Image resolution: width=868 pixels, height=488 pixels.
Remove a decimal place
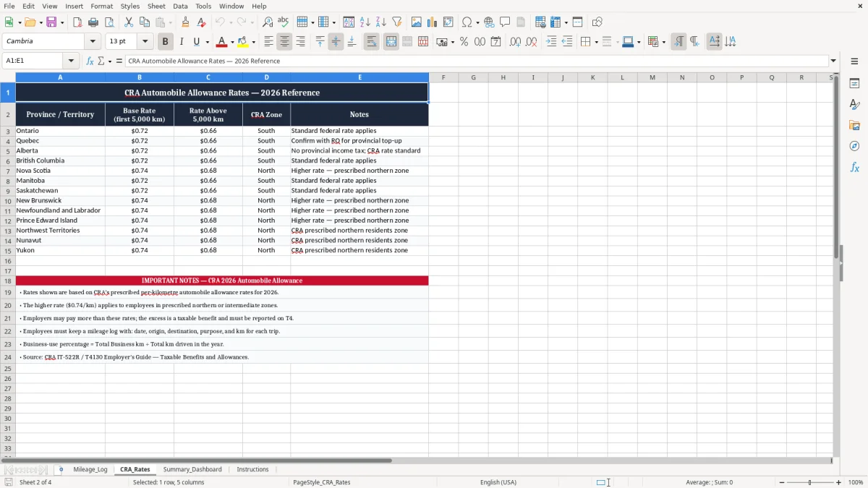point(532,42)
